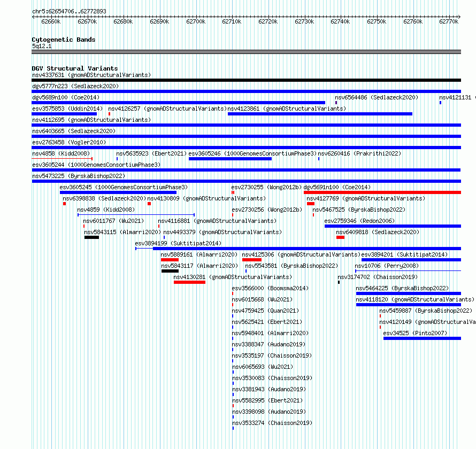Select nsv5948401 (Almarri2020) label
This screenshot has height=449, width=476.
pyautogui.click(x=270, y=333)
